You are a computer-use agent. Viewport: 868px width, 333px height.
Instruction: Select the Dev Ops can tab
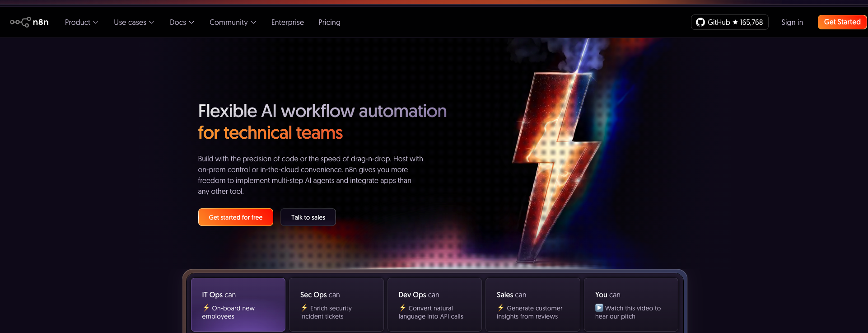pyautogui.click(x=434, y=305)
